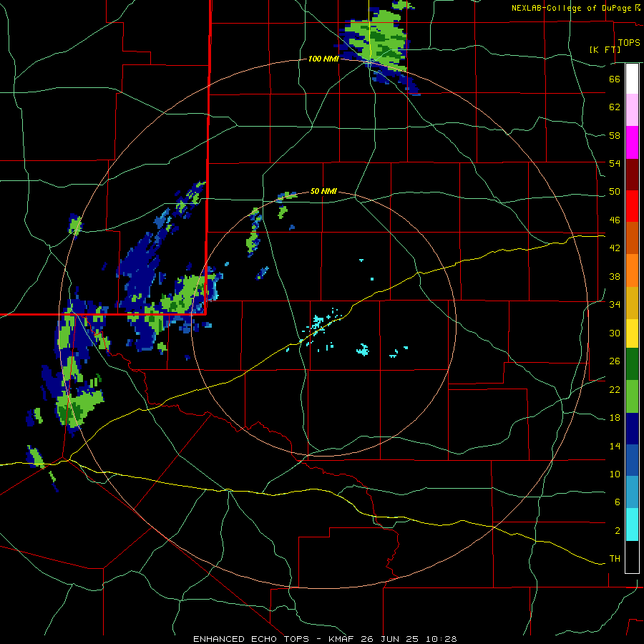Click legend value 38
This screenshot has width=644, height=644.
[x=615, y=277]
